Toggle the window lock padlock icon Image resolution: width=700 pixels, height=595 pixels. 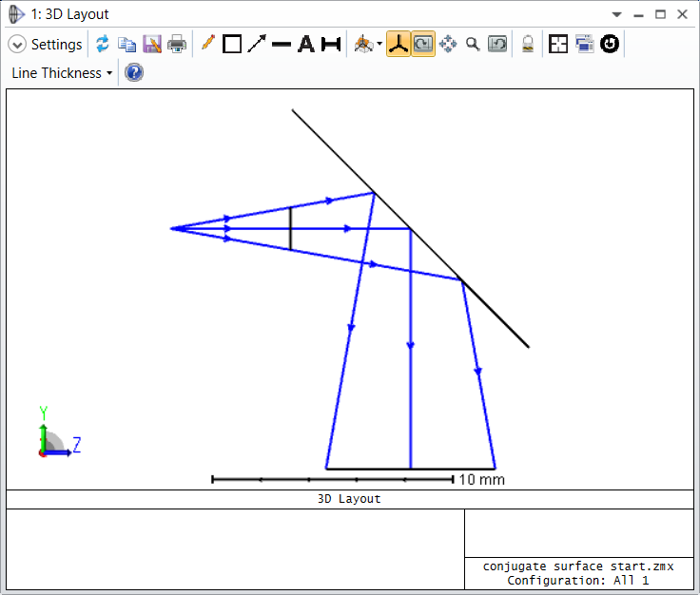coord(528,44)
